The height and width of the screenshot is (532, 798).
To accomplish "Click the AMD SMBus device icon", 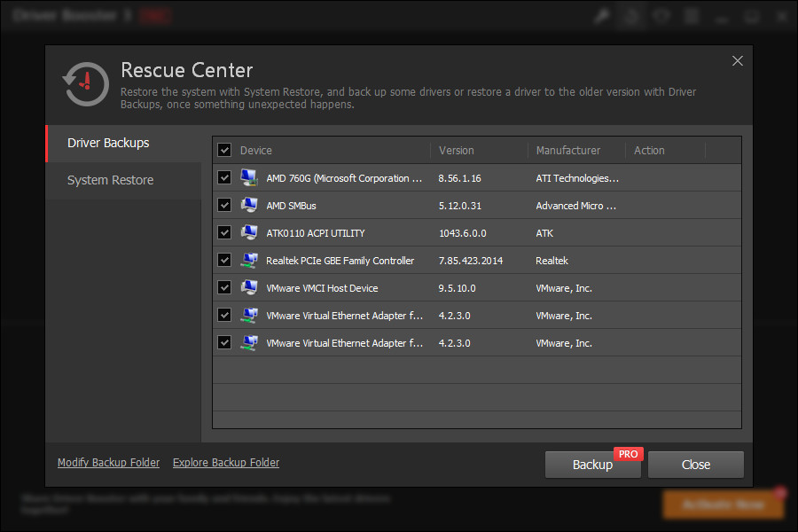I will (x=249, y=205).
